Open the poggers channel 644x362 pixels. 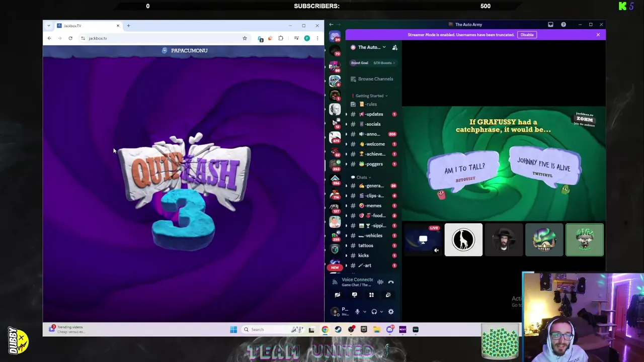(372, 164)
